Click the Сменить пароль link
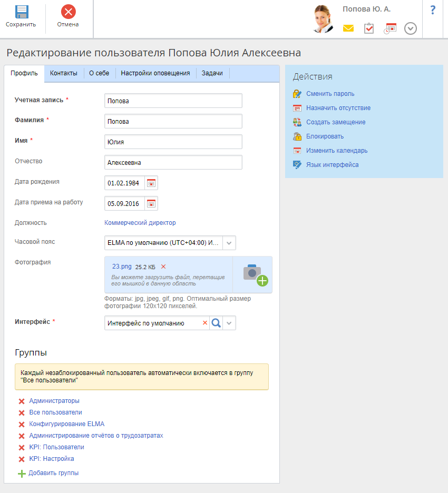The height and width of the screenshot is (493, 448). (x=330, y=94)
